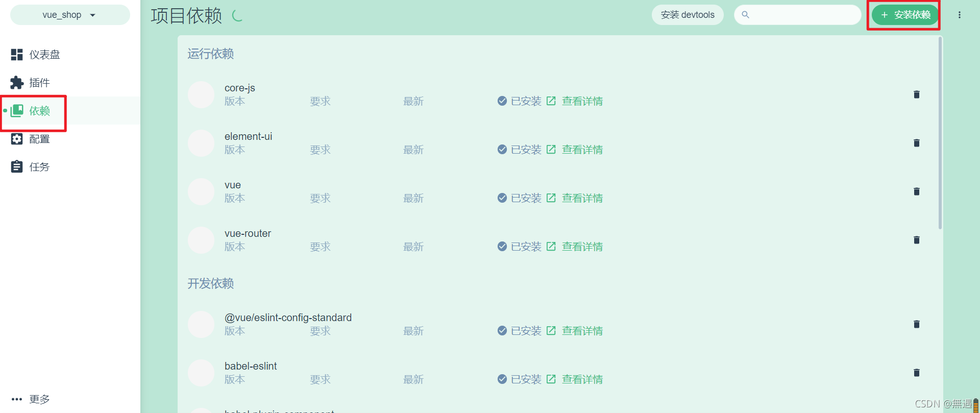Viewport: 980px width, 413px height.
Task: Open the 仪表盘 dashboard page
Action: [70, 55]
